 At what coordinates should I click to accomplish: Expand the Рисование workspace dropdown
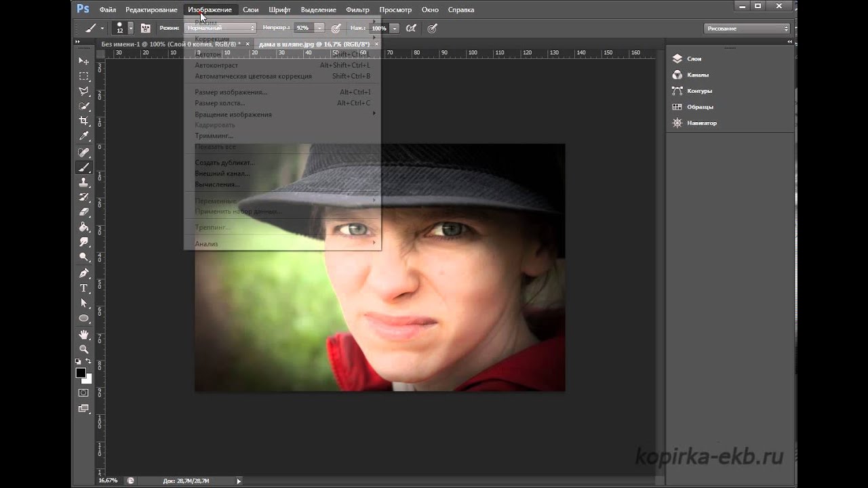747,28
